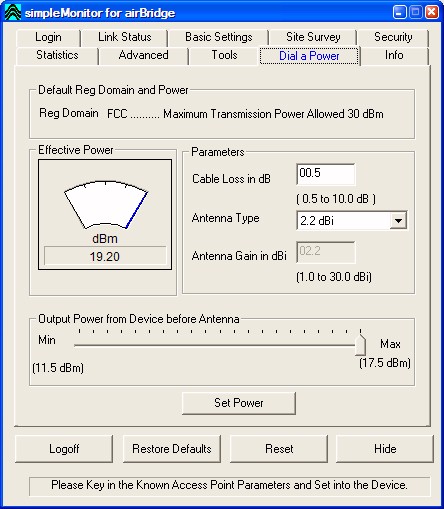The image size is (444, 509).
Task: Open the Info tab
Action: 394,55
